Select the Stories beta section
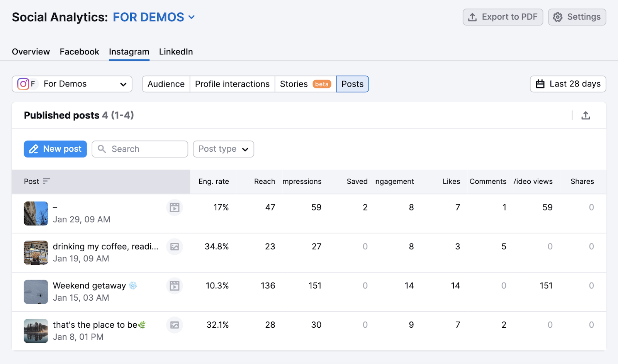618x364 pixels. point(305,84)
